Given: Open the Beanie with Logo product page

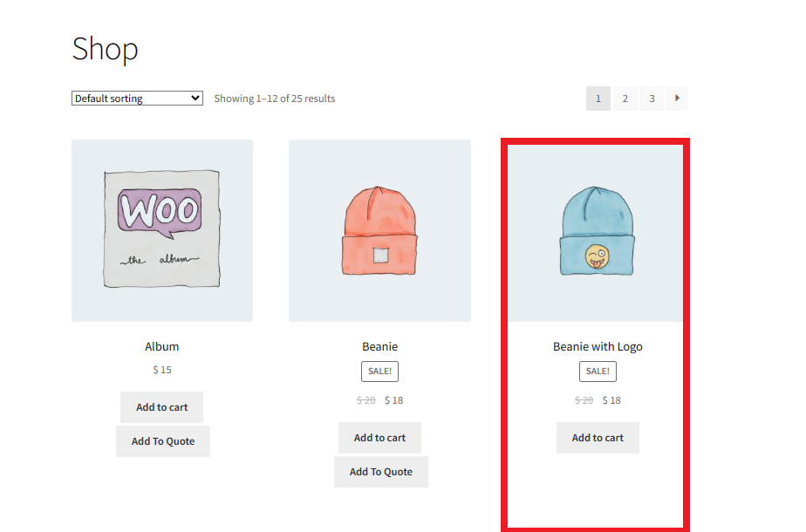Looking at the screenshot, I should pos(597,346).
